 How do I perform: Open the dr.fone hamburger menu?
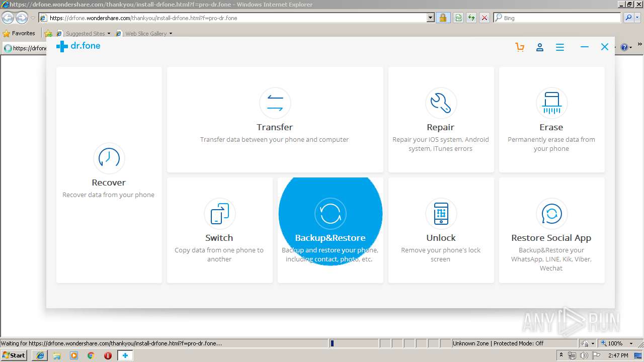coord(559,47)
